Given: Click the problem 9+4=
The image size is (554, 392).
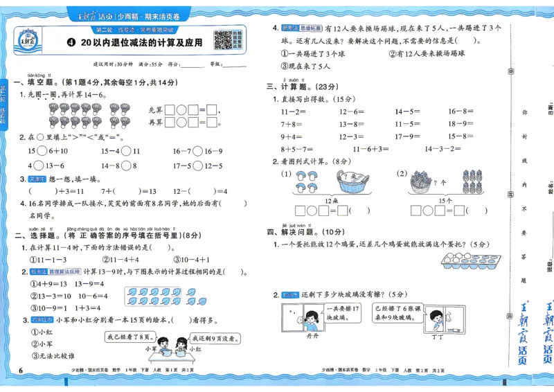Looking at the screenshot, I should coord(291,137).
